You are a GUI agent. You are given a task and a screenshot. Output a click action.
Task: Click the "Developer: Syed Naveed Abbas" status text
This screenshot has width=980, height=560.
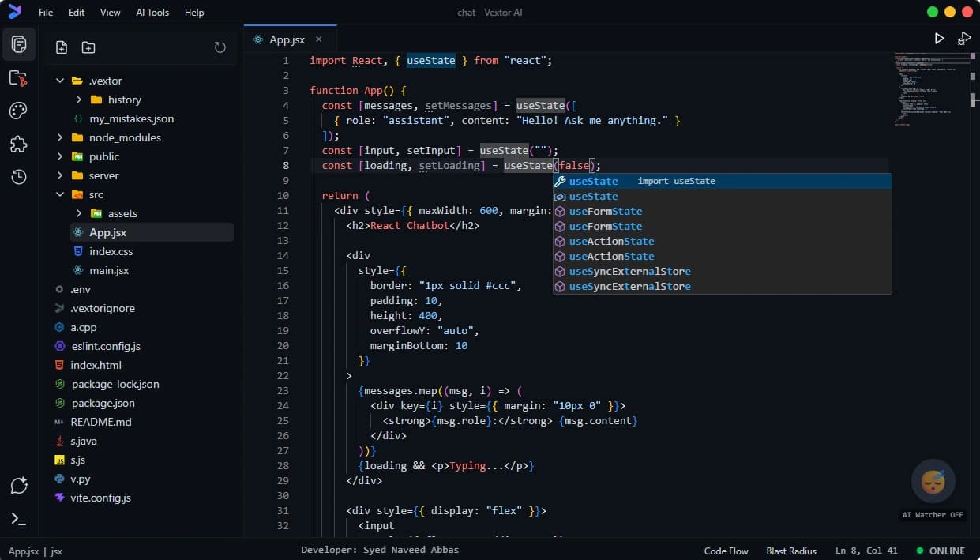(x=380, y=550)
